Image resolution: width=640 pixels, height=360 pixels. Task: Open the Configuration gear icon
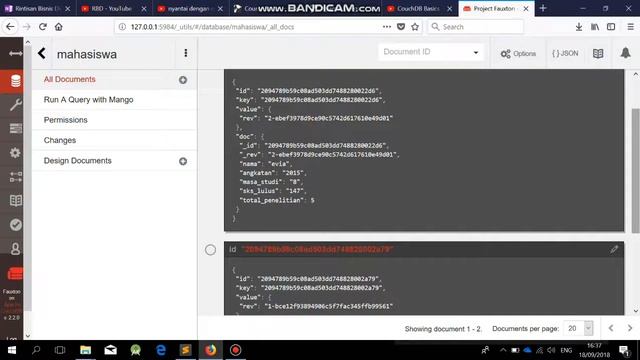(x=15, y=153)
